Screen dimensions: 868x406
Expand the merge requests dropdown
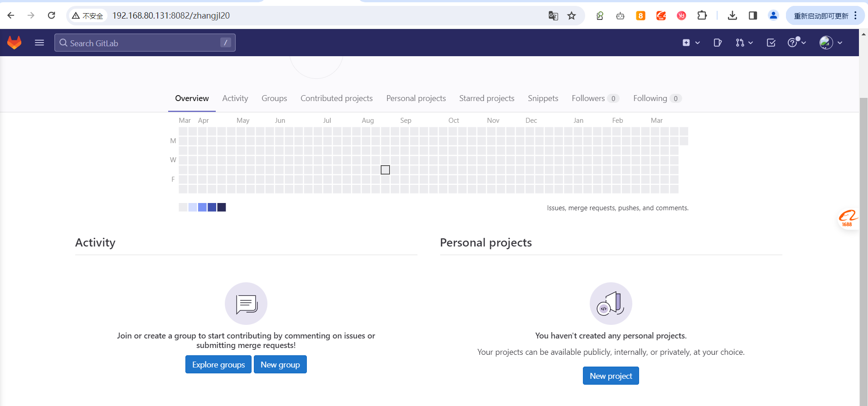click(x=744, y=43)
